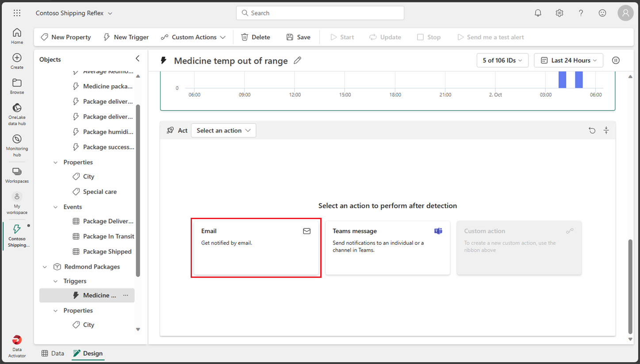This screenshot has width=640, height=364.
Task: Open user account avatar
Action: click(x=625, y=13)
